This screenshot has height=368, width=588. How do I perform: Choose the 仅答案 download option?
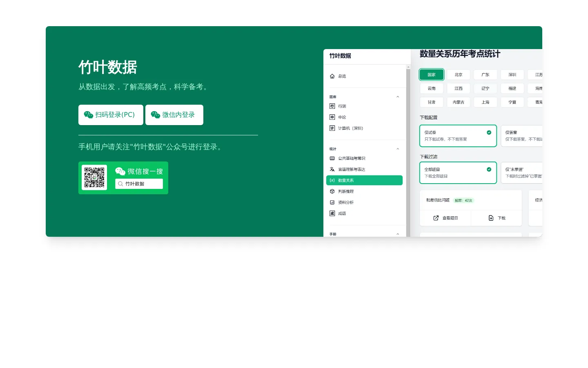coord(522,136)
